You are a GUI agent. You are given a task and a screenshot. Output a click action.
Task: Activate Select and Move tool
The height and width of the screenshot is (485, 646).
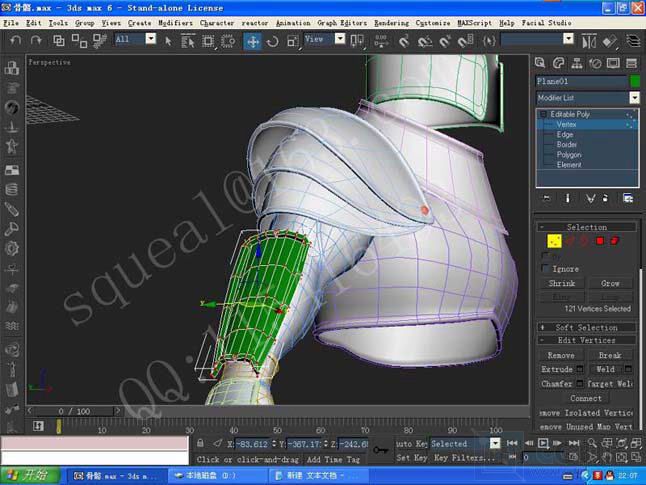pos(252,41)
